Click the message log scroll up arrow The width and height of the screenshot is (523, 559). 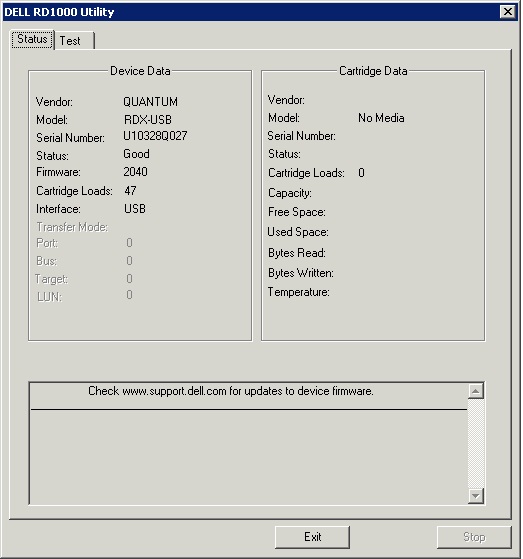coord(476,391)
